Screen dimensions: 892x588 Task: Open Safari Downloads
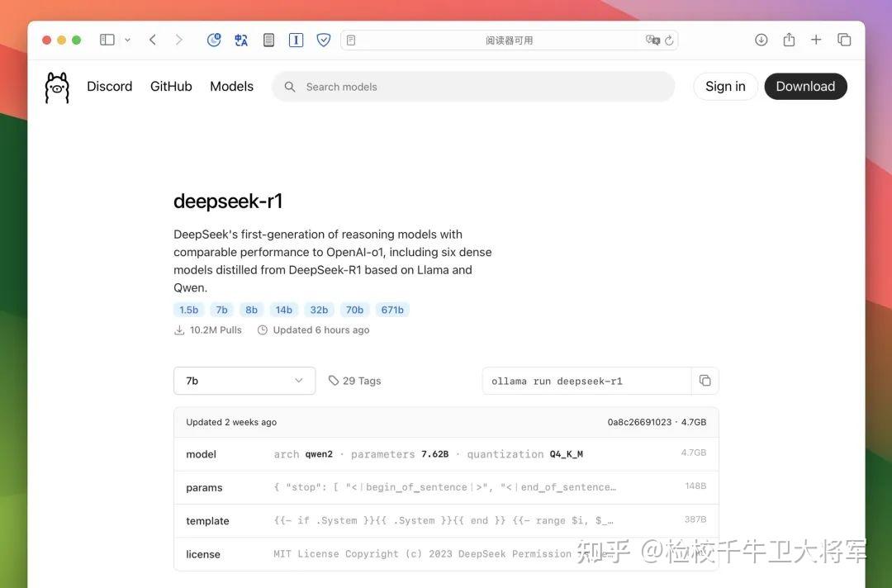[x=760, y=39]
